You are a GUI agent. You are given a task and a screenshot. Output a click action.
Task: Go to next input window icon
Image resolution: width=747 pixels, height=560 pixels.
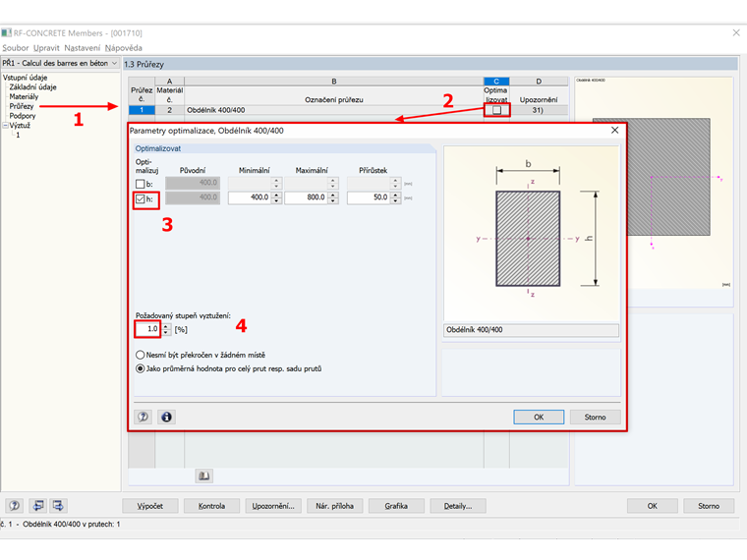[x=58, y=506]
